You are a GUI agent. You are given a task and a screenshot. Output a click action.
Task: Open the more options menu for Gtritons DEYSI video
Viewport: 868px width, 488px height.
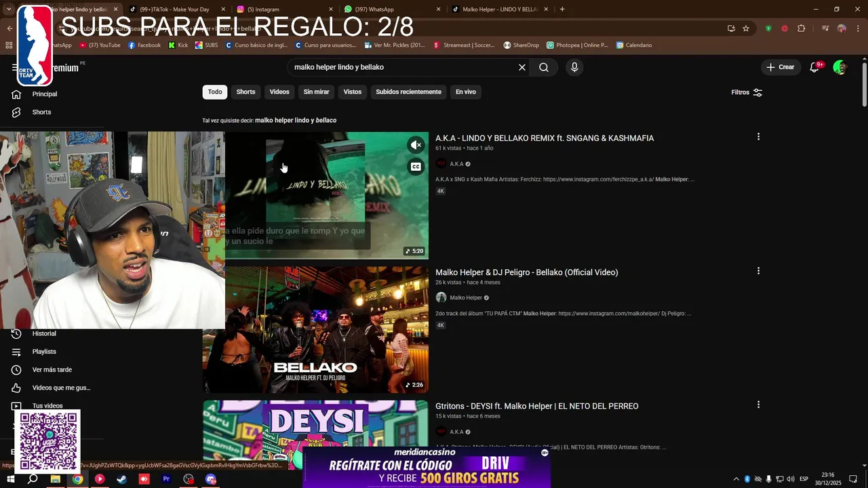tap(758, 405)
